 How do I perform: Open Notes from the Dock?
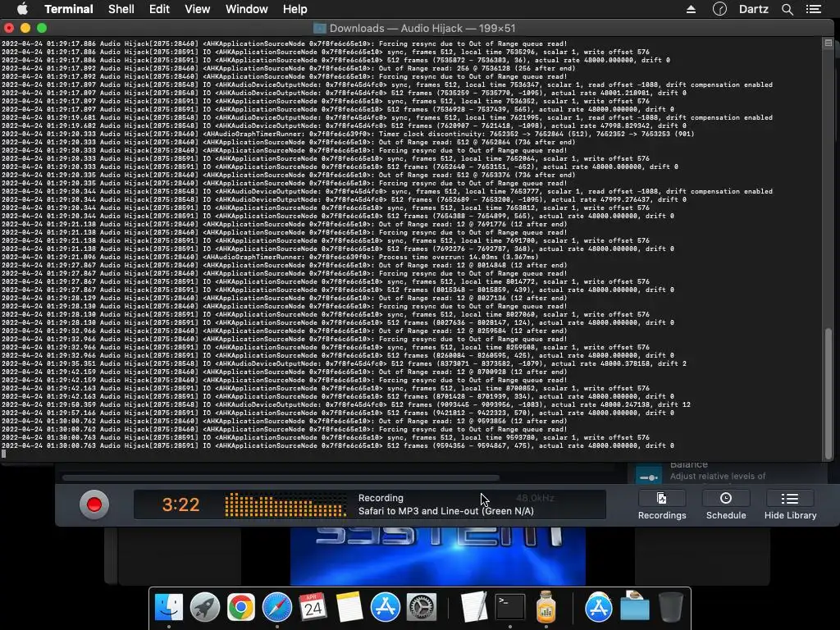point(349,608)
